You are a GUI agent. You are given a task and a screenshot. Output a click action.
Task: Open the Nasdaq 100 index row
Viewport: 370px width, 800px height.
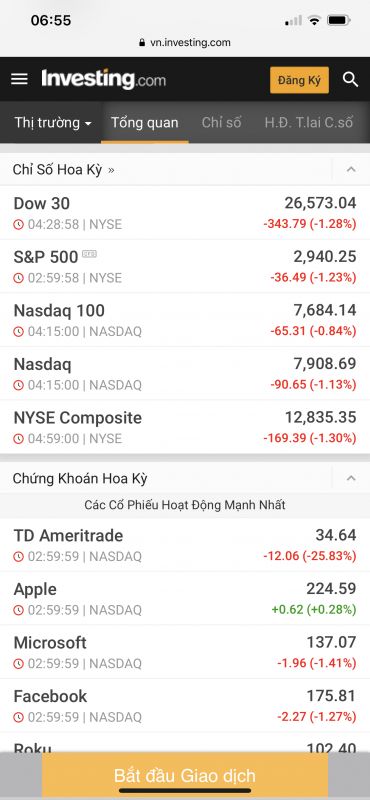(x=185, y=320)
